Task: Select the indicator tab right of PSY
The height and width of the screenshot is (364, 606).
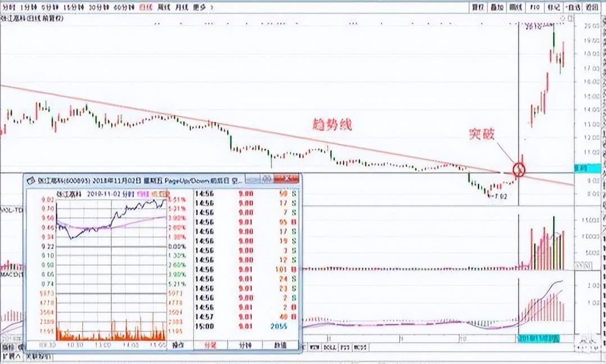Action: coord(360,348)
